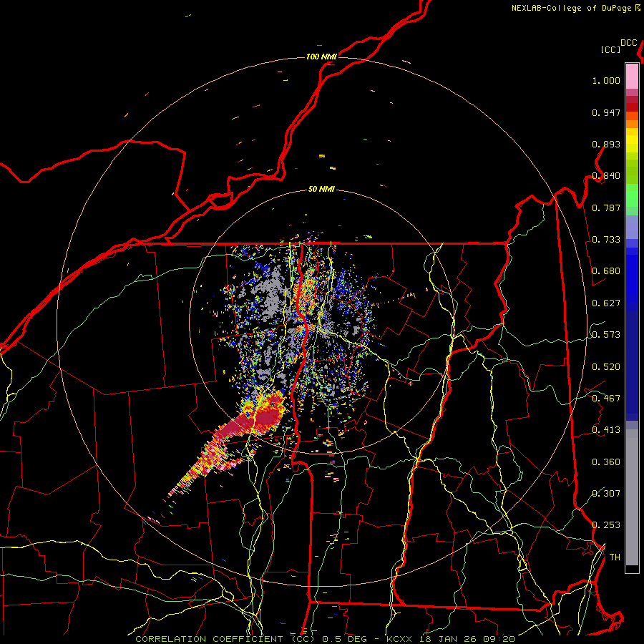Click the 0.413 scale value

[606, 430]
